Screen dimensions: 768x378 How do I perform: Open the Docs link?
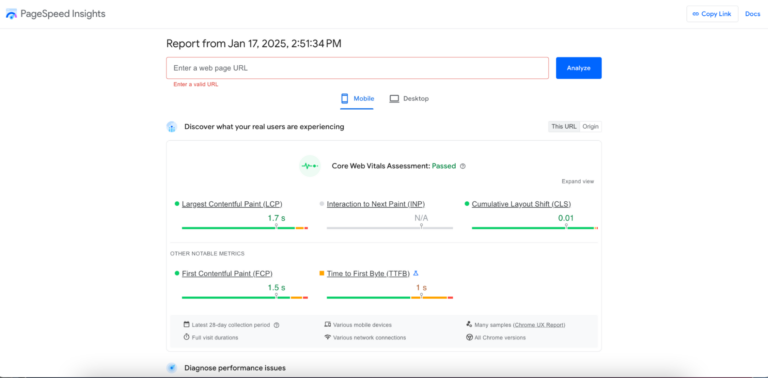(x=753, y=14)
